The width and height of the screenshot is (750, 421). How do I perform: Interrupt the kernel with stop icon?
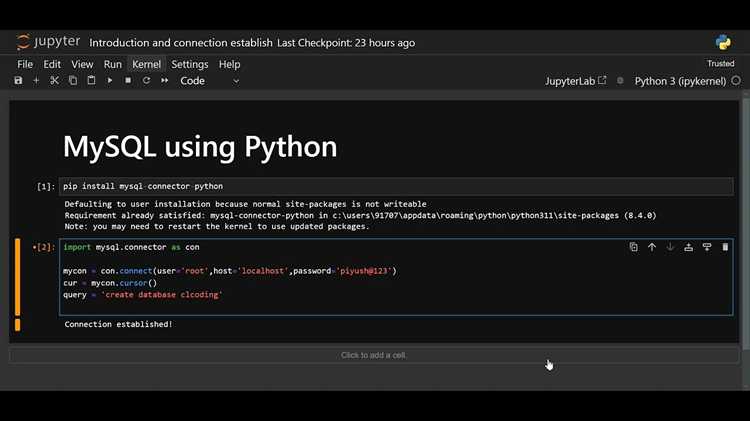coord(128,80)
